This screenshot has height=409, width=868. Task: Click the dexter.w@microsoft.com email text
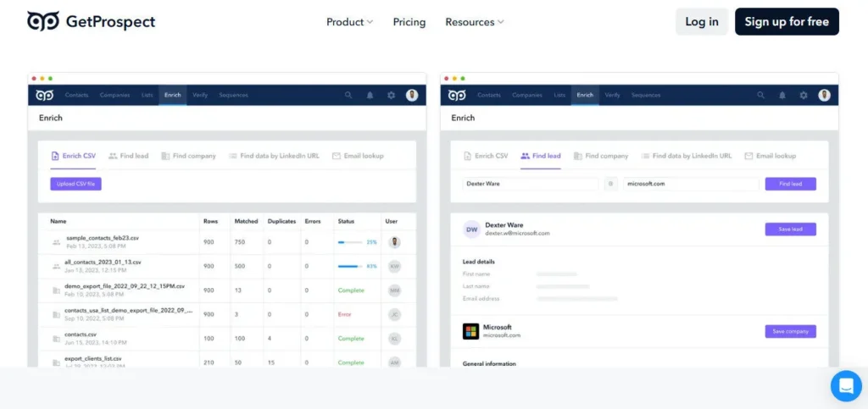point(517,233)
